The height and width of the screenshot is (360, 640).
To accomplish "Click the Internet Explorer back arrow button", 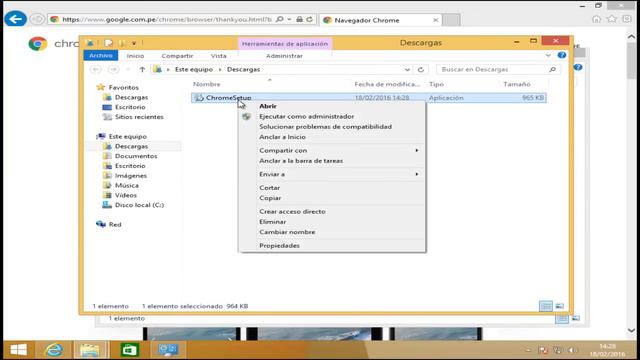I will 15,19.
